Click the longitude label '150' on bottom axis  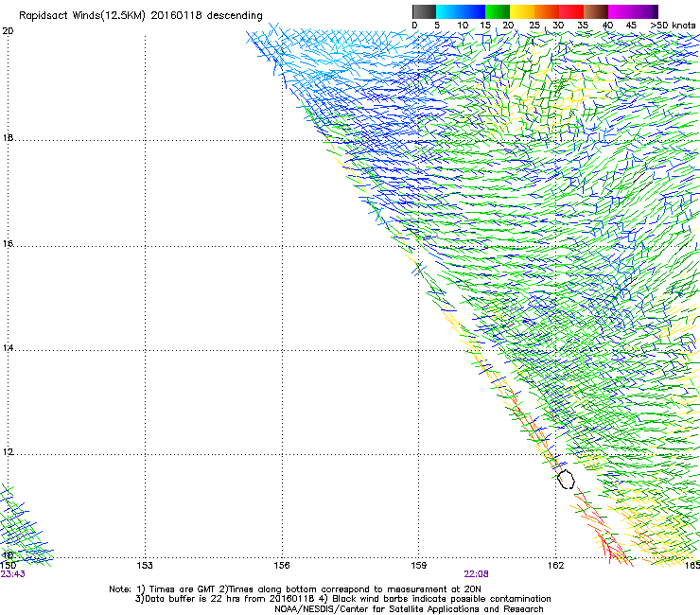8,566
